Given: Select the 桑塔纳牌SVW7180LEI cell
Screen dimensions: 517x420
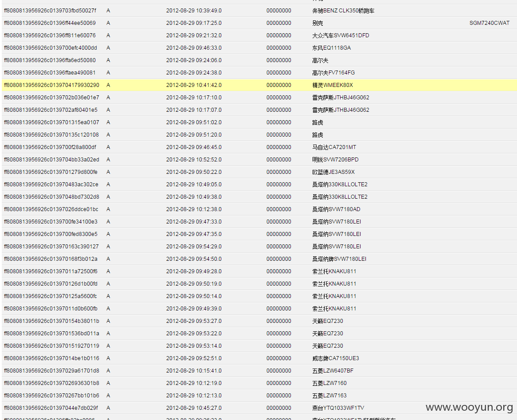Looking at the screenshot, I should 339,259.
